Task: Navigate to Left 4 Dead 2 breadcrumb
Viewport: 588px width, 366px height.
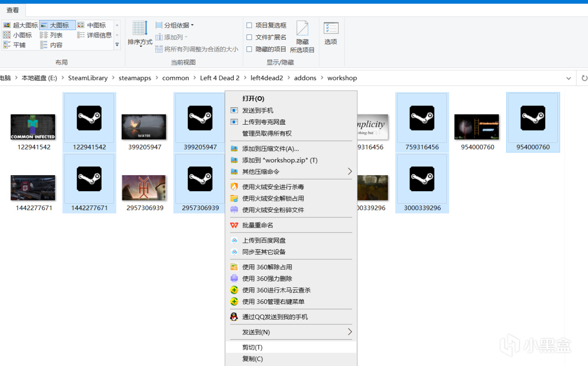Action: pos(220,78)
